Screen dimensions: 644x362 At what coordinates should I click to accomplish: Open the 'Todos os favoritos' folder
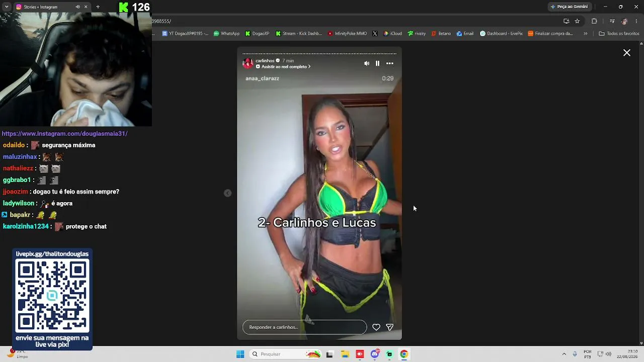click(619, 34)
